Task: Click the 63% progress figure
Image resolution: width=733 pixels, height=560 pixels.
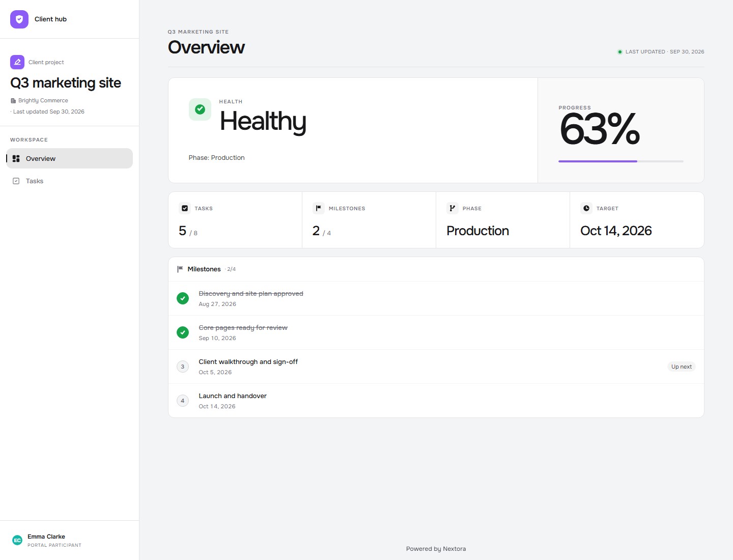Action: [x=600, y=129]
